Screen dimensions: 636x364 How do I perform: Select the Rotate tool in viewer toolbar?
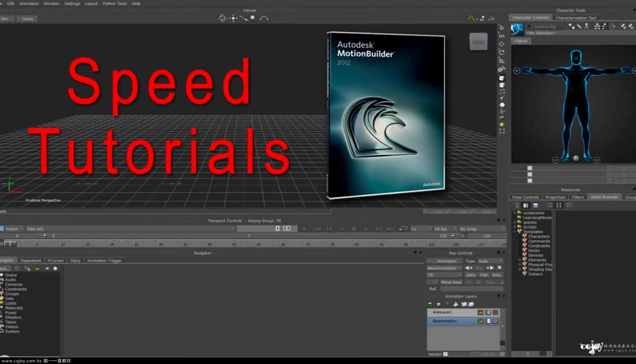click(x=502, y=52)
